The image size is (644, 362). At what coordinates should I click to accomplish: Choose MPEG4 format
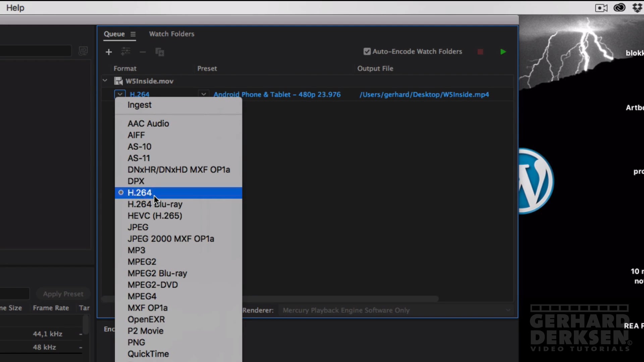click(x=178, y=296)
